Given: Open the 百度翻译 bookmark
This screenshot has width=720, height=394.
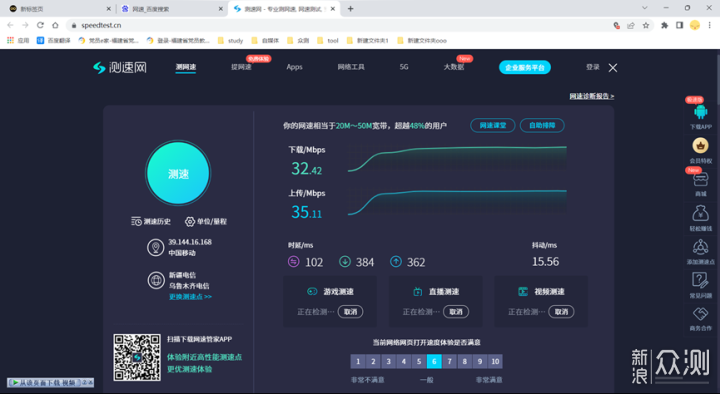Looking at the screenshot, I should (54, 40).
